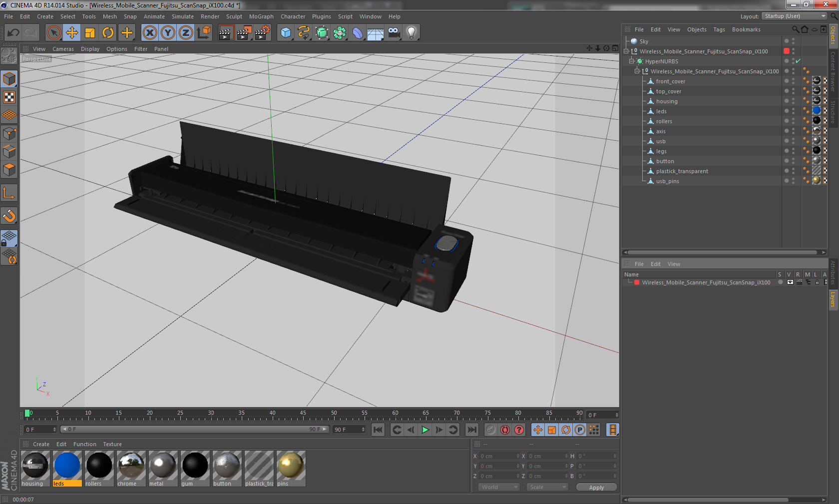This screenshot has width=839, height=504.
Task: Add a Cube primitive object
Action: 286,33
